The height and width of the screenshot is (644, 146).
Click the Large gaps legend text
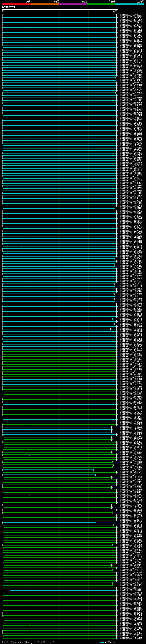[x=28, y=642]
